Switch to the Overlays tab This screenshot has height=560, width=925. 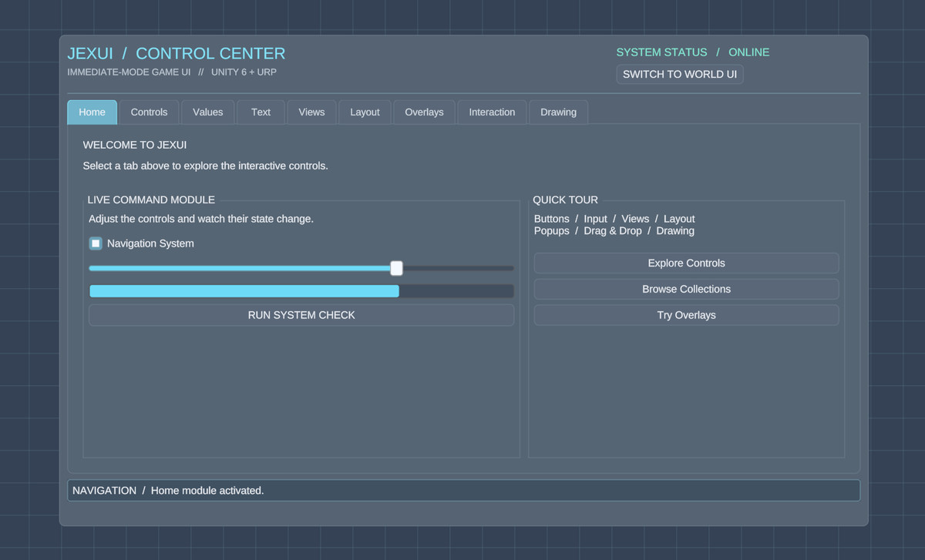click(424, 112)
